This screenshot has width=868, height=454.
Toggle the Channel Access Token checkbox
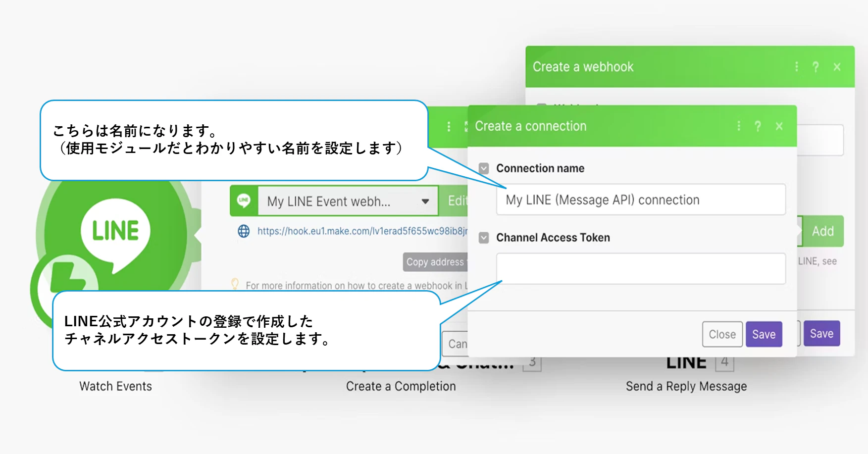click(484, 238)
